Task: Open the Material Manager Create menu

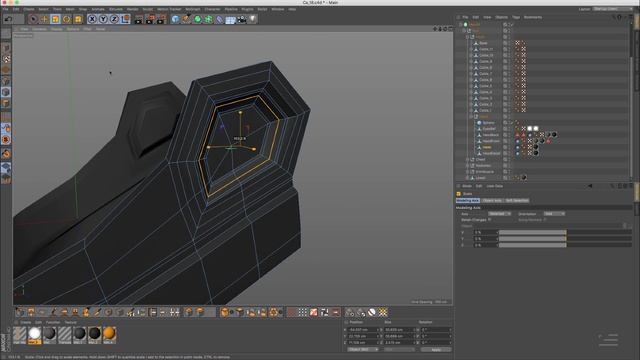Action: click(25, 322)
